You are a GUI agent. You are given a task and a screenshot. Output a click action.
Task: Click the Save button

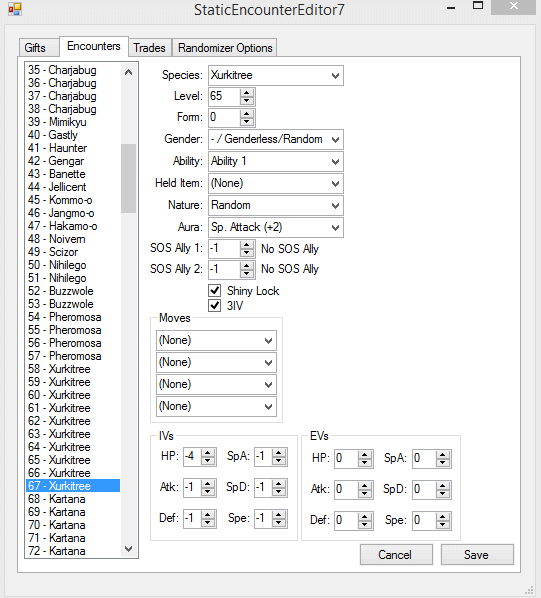click(477, 555)
